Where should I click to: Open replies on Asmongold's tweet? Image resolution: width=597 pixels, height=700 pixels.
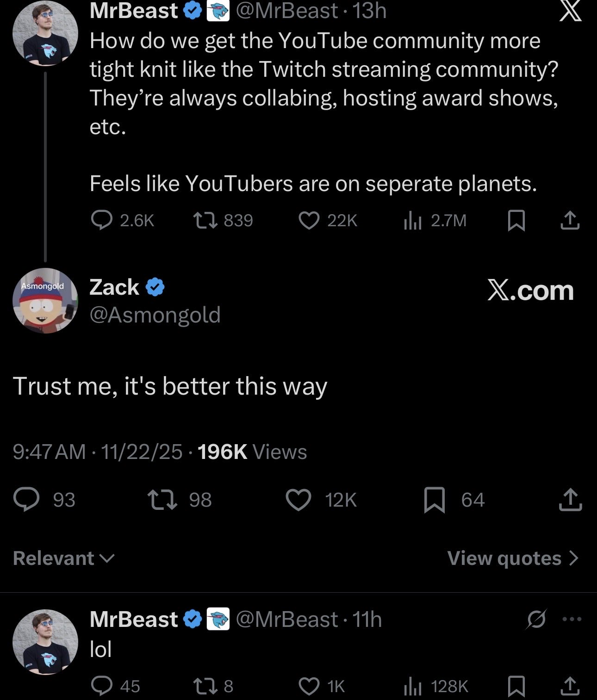(26, 500)
